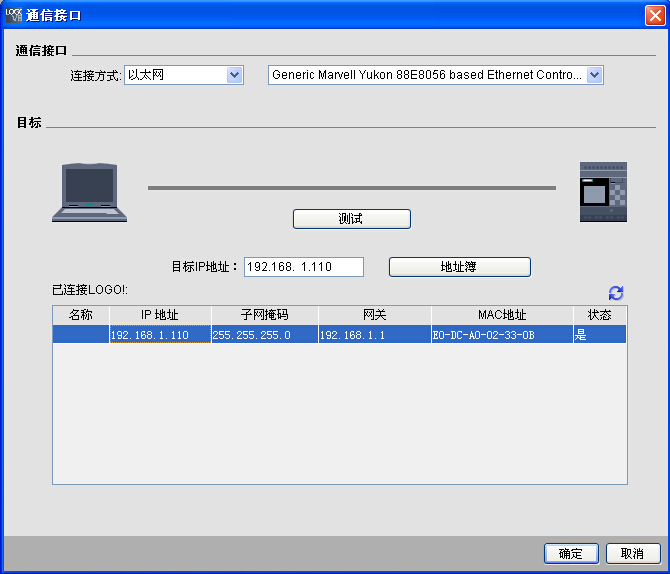Click the LOGO! device module icon
This screenshot has width=670, height=574.
[603, 191]
